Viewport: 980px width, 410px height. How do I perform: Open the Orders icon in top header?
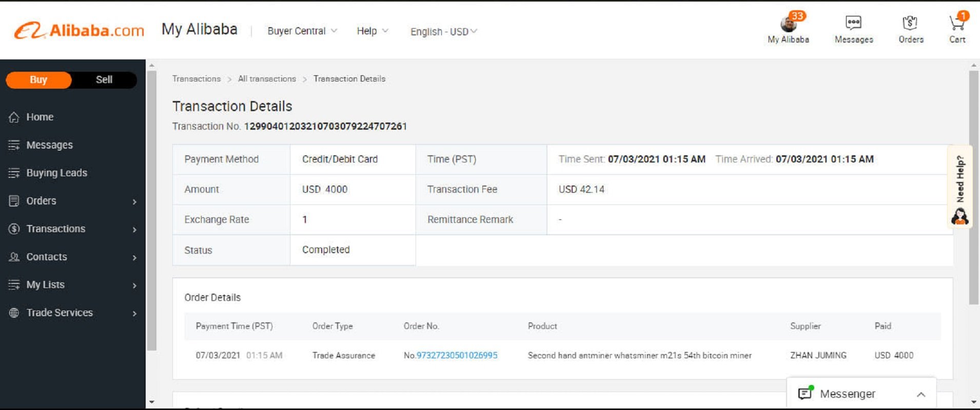tap(910, 23)
